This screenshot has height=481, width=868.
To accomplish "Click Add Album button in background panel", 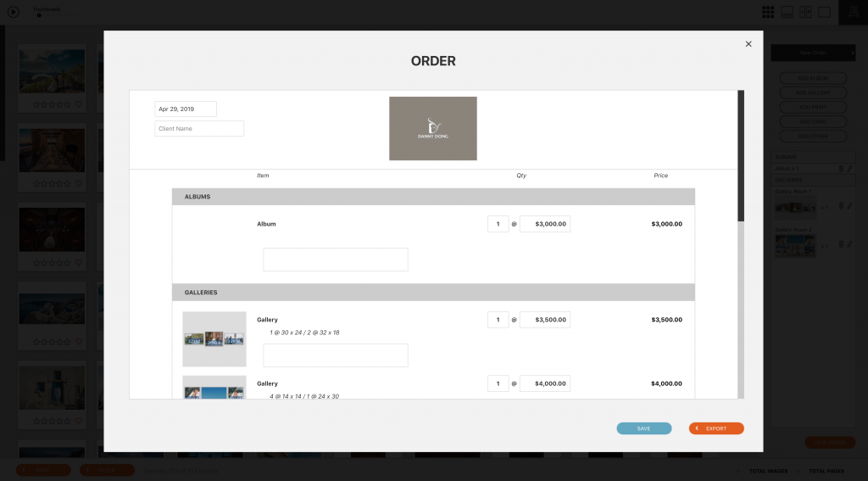I will pos(813,78).
